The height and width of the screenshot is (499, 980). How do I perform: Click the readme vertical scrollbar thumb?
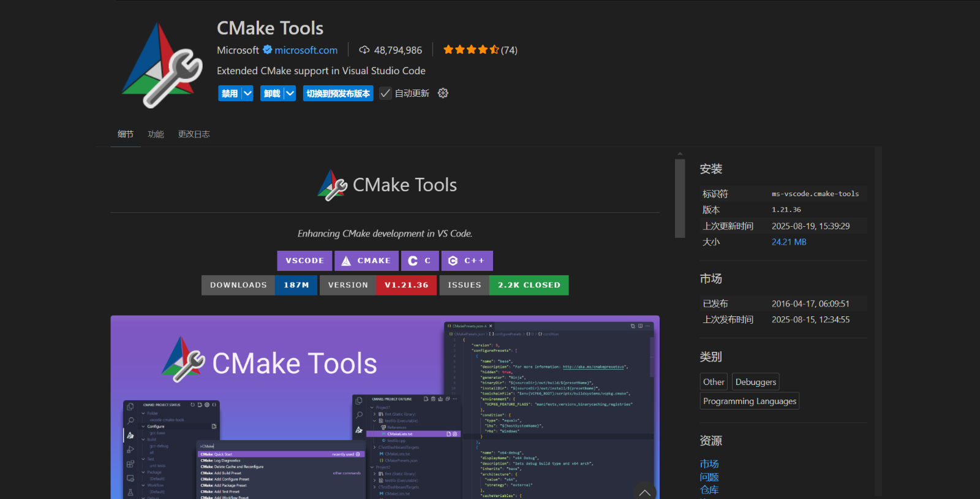[x=680, y=198]
